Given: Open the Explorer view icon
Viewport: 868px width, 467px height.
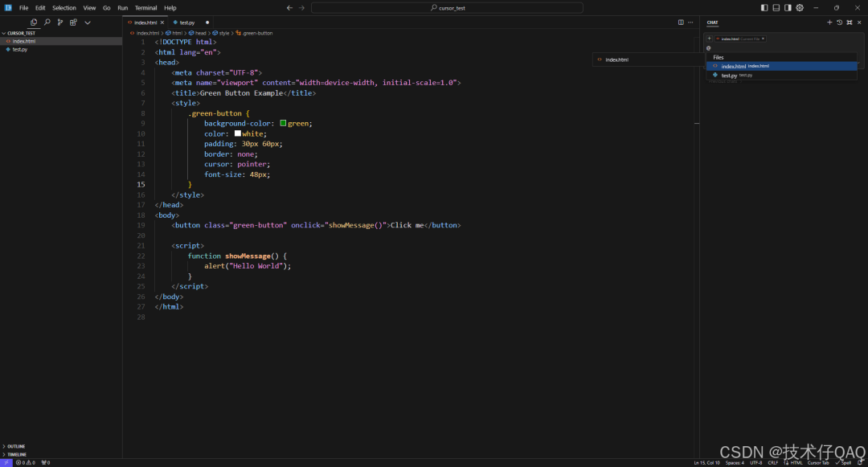Looking at the screenshot, I should [34, 23].
